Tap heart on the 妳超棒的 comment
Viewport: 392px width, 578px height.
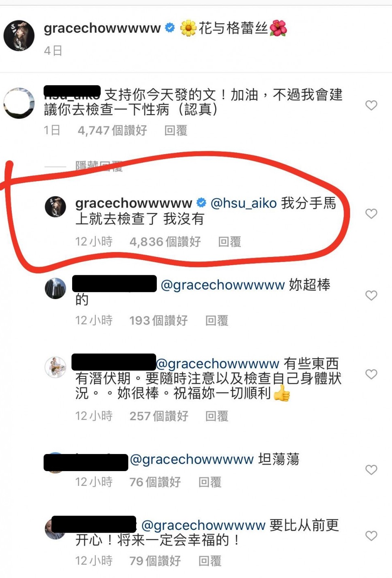click(x=371, y=295)
